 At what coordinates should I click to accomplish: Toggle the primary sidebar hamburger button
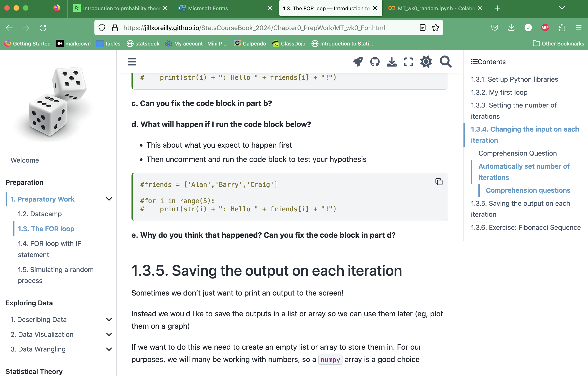coord(132,62)
